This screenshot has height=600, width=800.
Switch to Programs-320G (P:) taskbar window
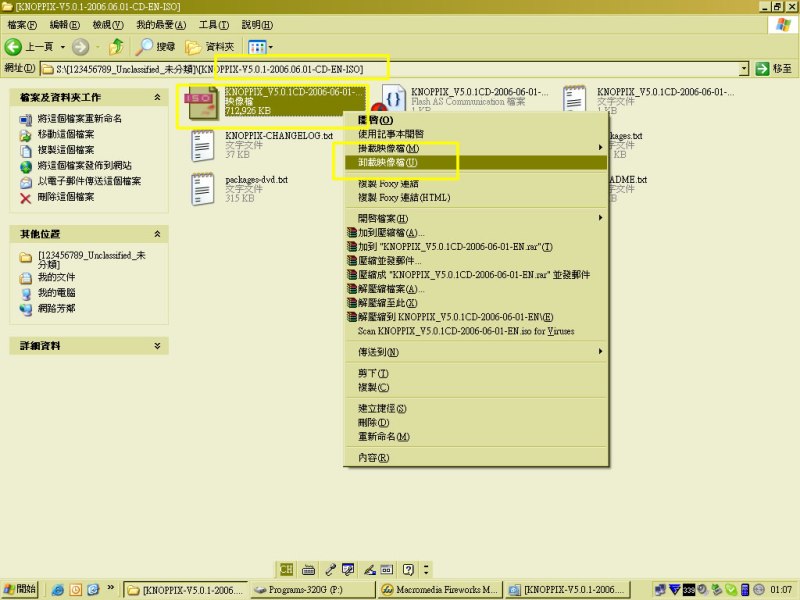pos(312,590)
